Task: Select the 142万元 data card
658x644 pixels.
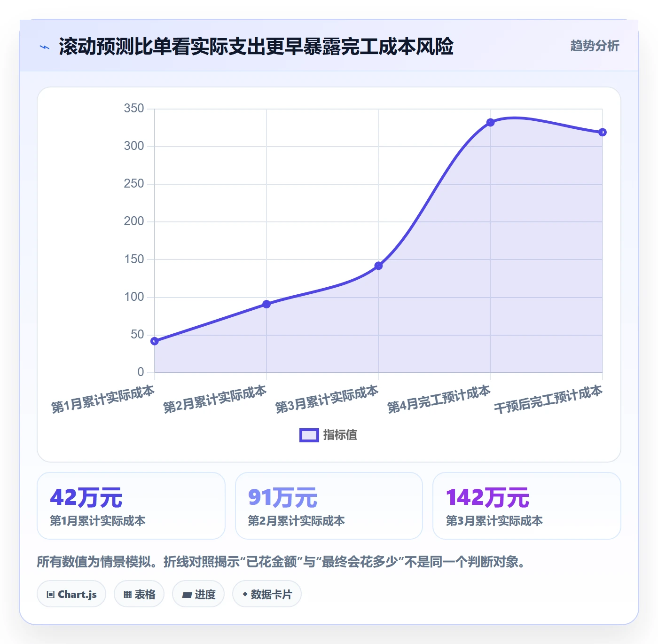Action: coord(527,506)
